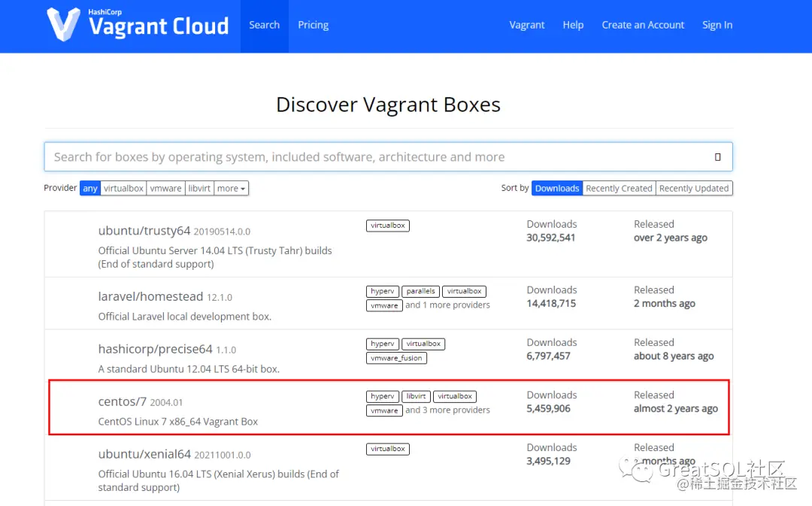812x506 pixels.
Task: Click vmware tag on centos/7 row
Action: (x=384, y=411)
